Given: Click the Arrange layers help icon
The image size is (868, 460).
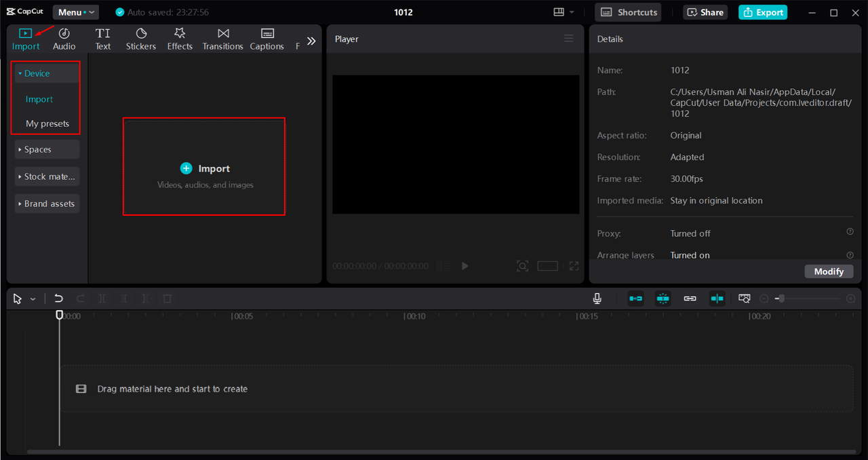Looking at the screenshot, I should 850,255.
